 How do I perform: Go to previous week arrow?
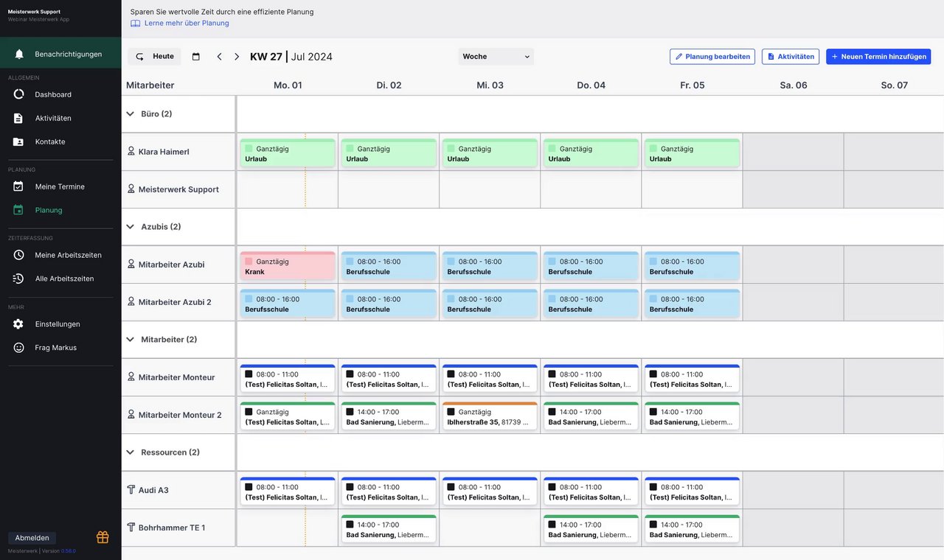pyautogui.click(x=219, y=57)
